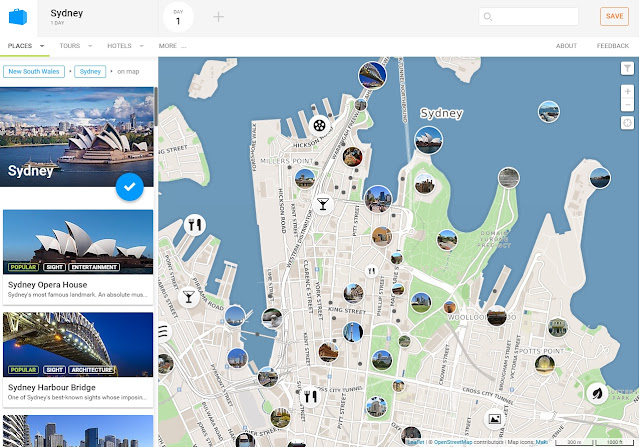The image size is (640, 447).
Task: Open the More menu
Action: click(172, 46)
